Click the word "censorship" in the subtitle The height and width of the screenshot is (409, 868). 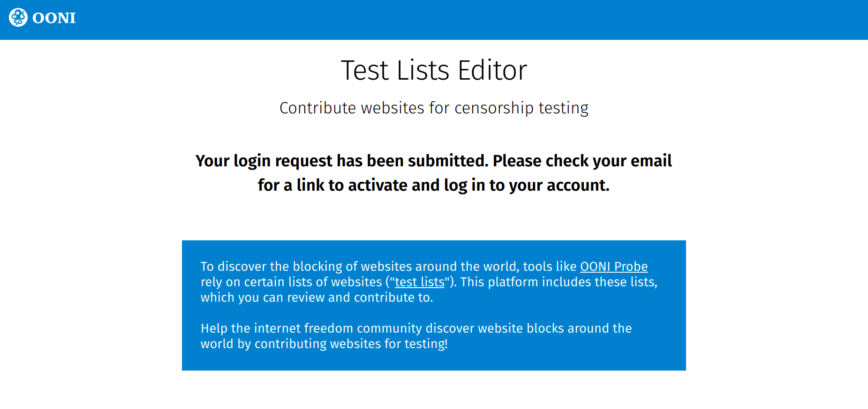494,108
